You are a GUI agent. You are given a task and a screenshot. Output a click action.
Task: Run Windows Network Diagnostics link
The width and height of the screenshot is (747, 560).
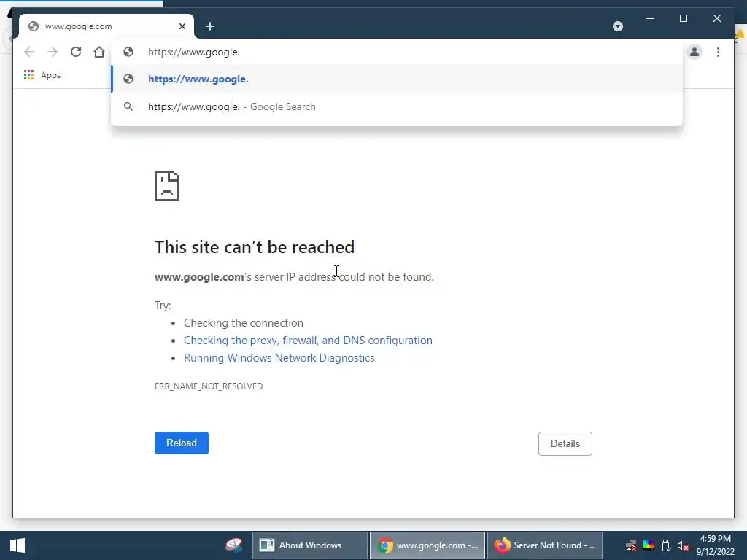click(x=279, y=358)
